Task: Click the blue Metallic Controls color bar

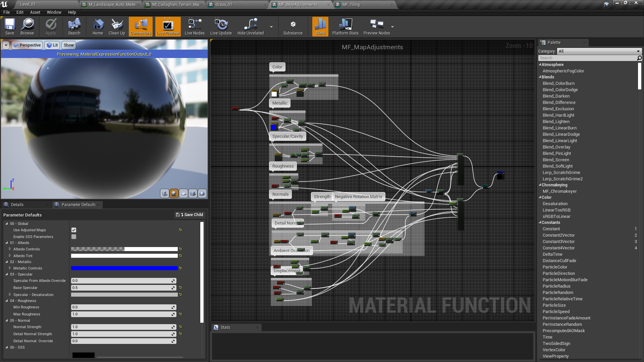Action: pos(124,268)
